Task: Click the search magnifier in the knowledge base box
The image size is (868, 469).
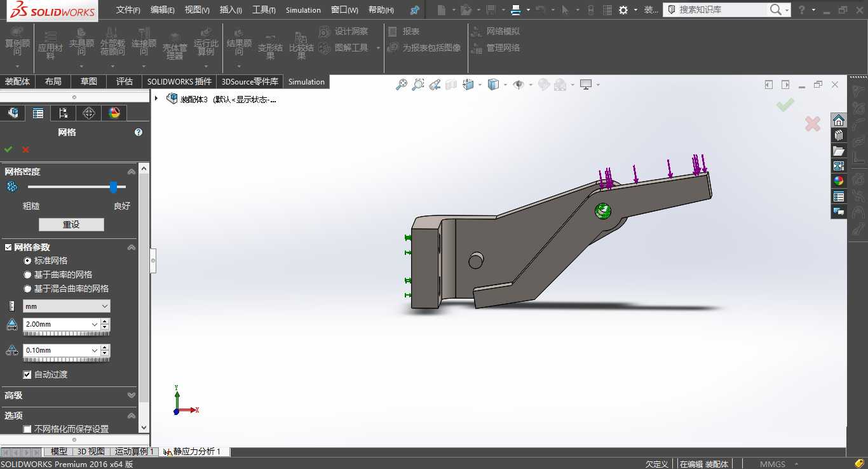Action: (775, 10)
